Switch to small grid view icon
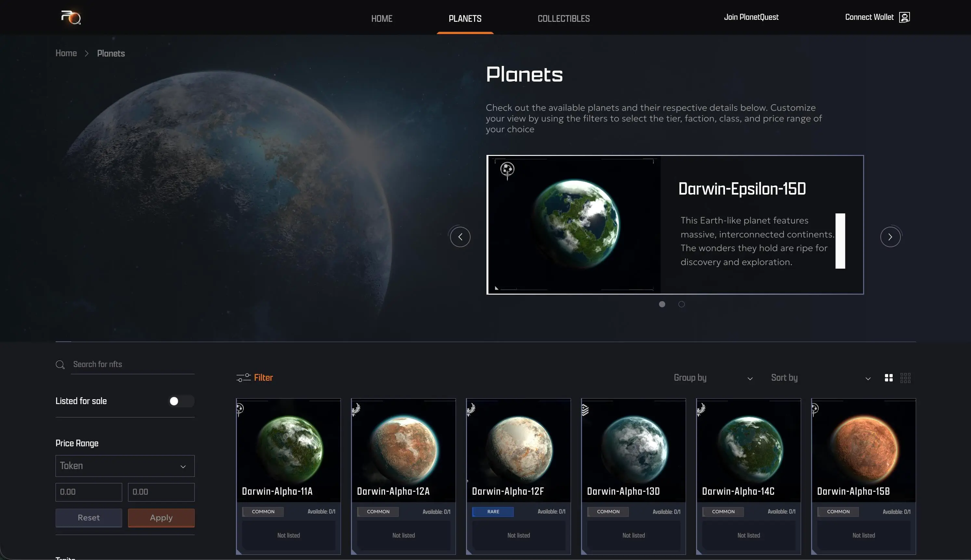This screenshot has width=971, height=560. tap(905, 378)
